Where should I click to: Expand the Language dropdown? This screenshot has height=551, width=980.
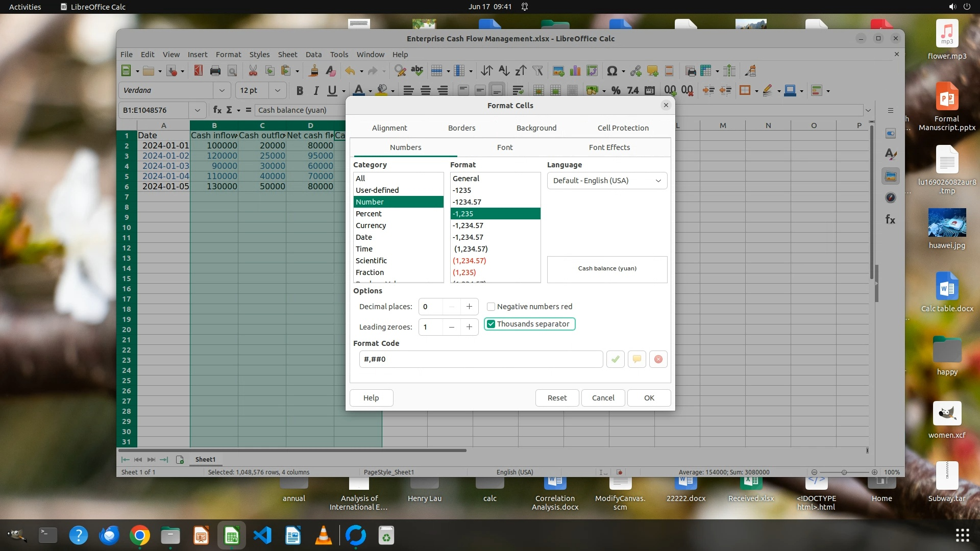pos(658,181)
